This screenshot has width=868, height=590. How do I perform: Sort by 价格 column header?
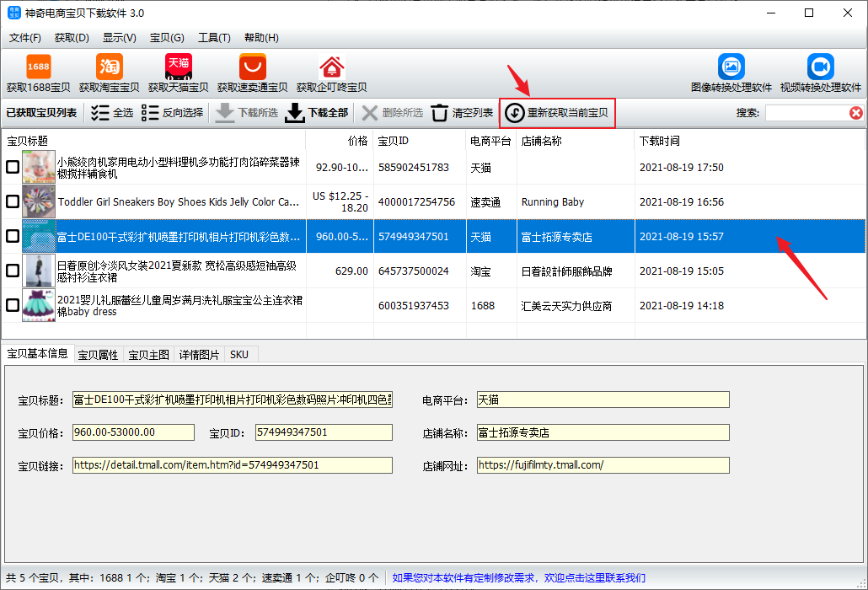[340, 141]
